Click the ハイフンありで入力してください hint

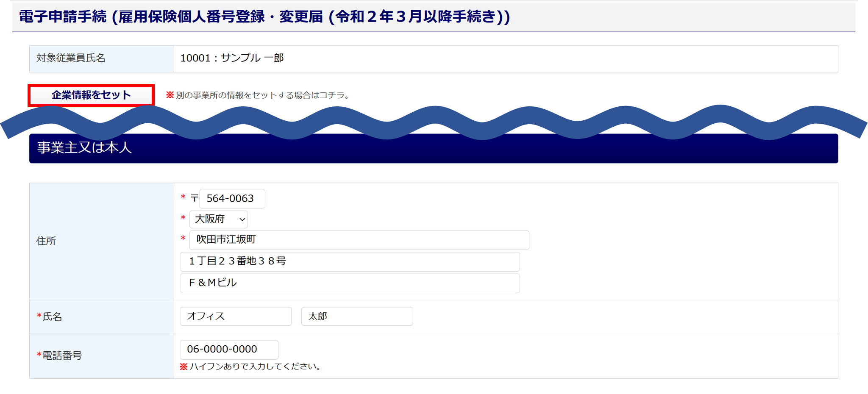click(x=254, y=367)
